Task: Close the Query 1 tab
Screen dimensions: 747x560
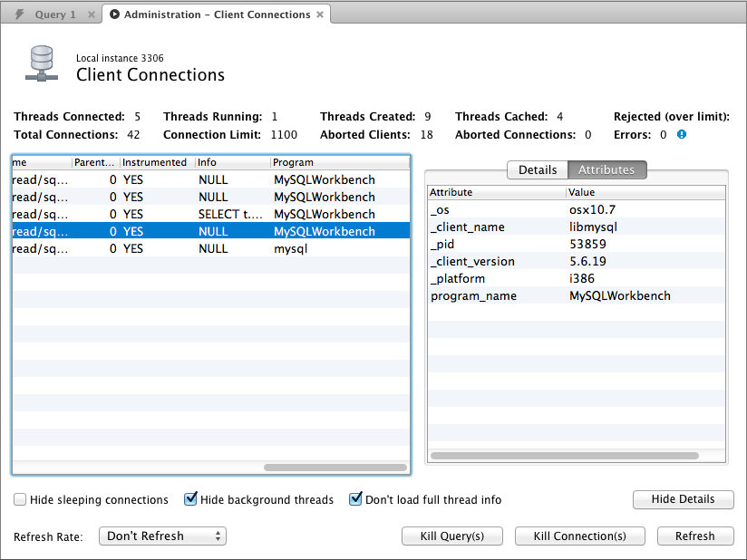Action: click(91, 15)
